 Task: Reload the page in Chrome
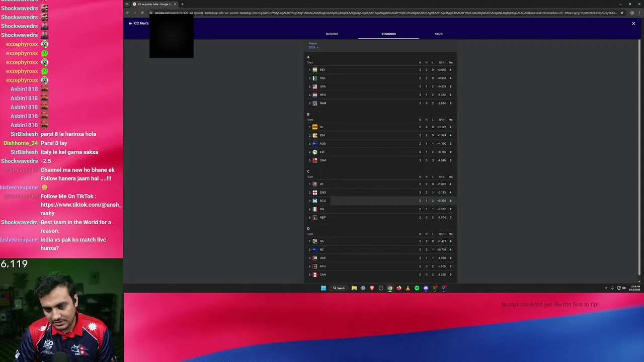pyautogui.click(x=142, y=13)
